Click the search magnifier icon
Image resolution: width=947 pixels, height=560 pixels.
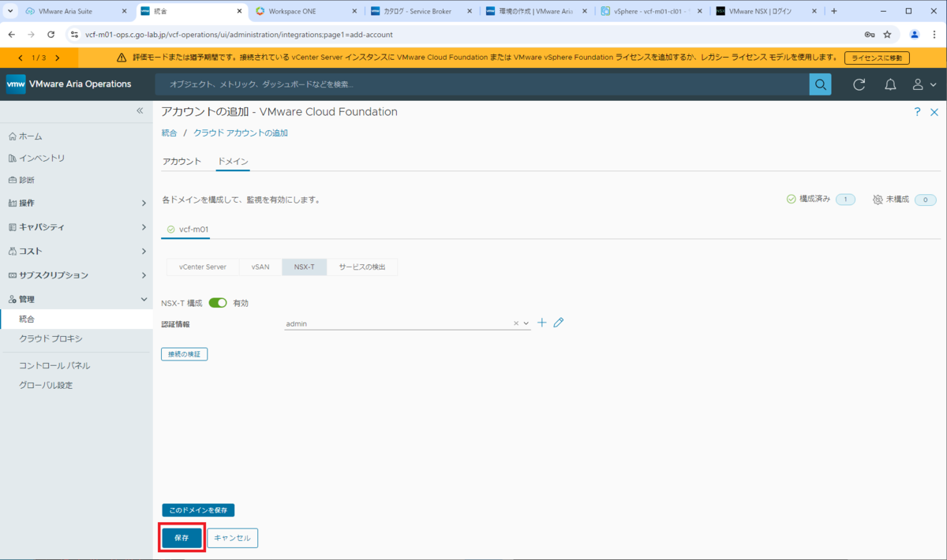click(x=820, y=84)
